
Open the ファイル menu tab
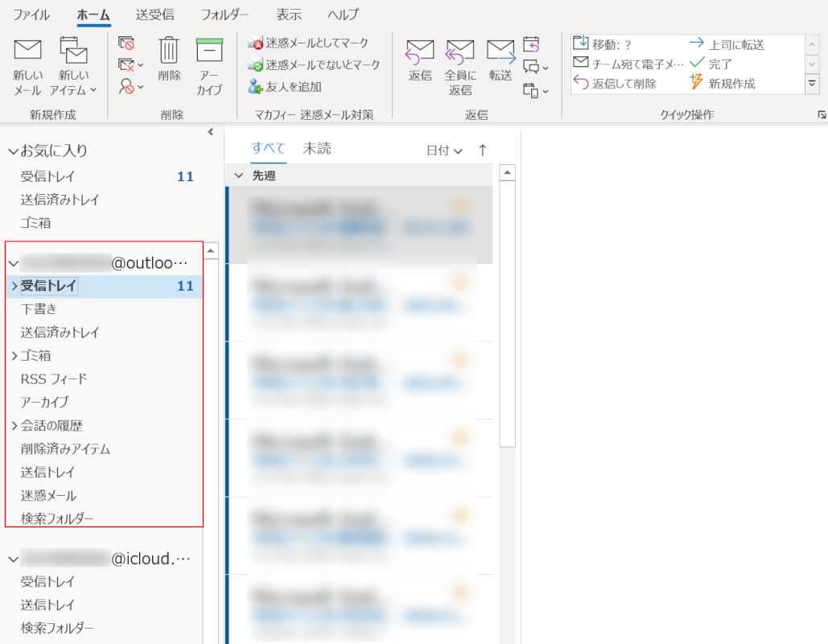[31, 14]
